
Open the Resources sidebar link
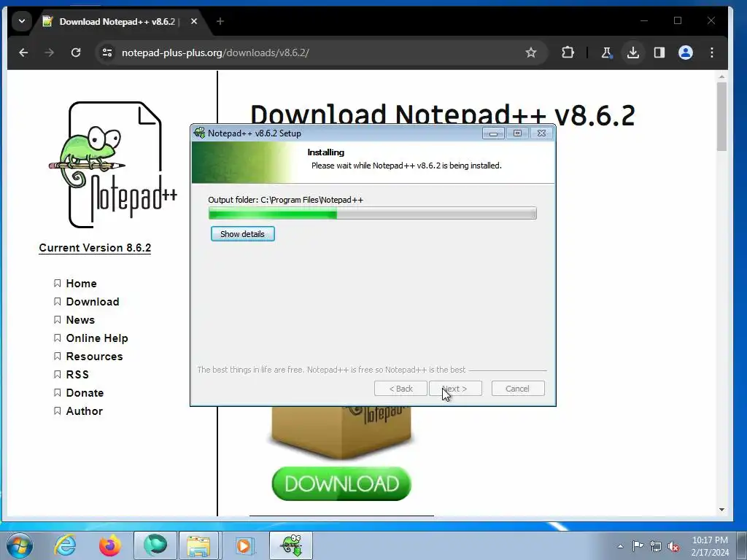(94, 356)
